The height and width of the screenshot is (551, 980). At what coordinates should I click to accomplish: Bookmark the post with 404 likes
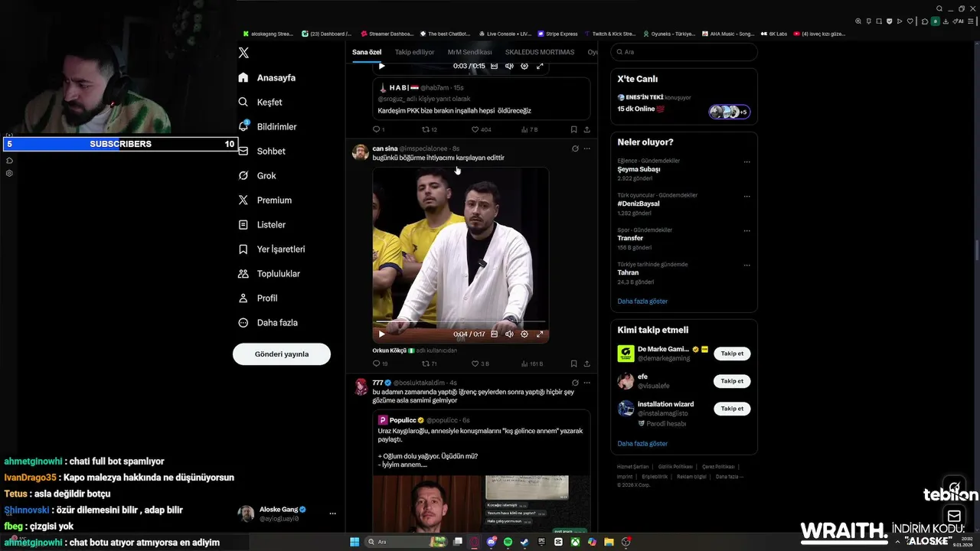pos(573,129)
